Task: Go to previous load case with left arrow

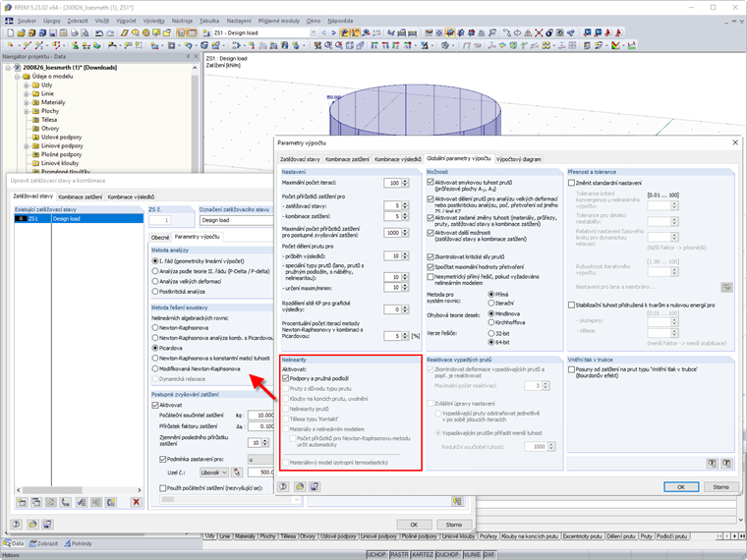Action: [x=324, y=32]
